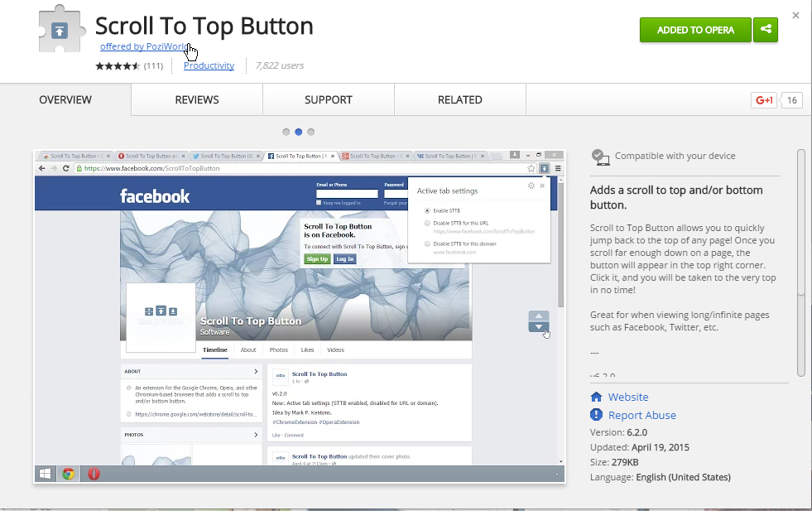Click the exclamation icon beside Report Abuse
Screen dimensions: 812x511
(x=596, y=415)
